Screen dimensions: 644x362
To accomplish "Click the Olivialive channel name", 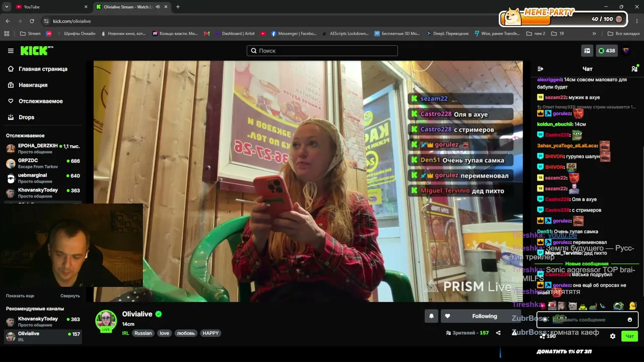I will pos(137,314).
